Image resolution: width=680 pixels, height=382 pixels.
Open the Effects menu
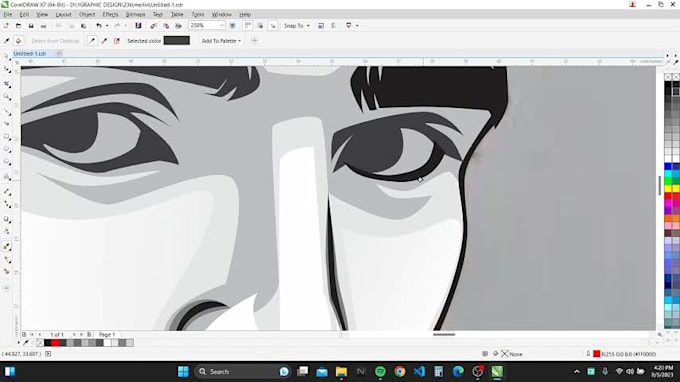click(110, 14)
